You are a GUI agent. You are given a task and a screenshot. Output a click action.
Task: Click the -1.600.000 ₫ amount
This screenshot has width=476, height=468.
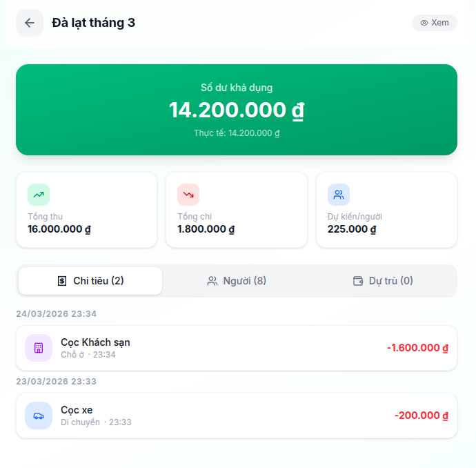(417, 348)
